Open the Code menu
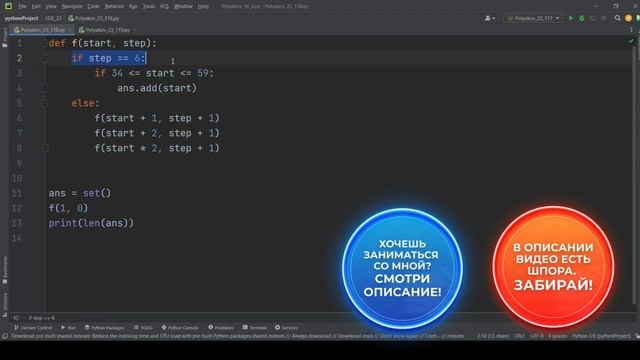This screenshot has height=360, width=640. coord(93,6)
